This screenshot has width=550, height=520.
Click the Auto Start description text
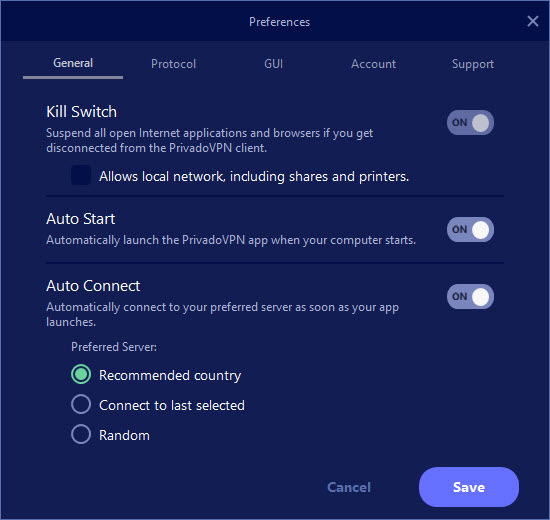pyautogui.click(x=231, y=240)
